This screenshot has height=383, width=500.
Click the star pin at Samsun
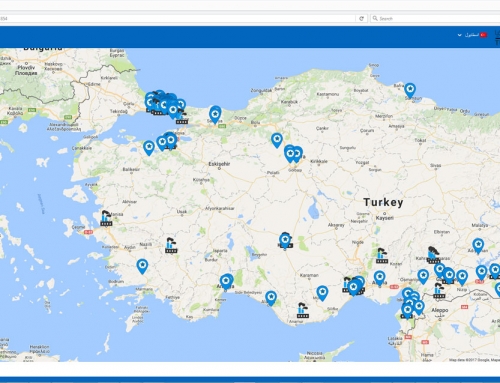point(410,90)
